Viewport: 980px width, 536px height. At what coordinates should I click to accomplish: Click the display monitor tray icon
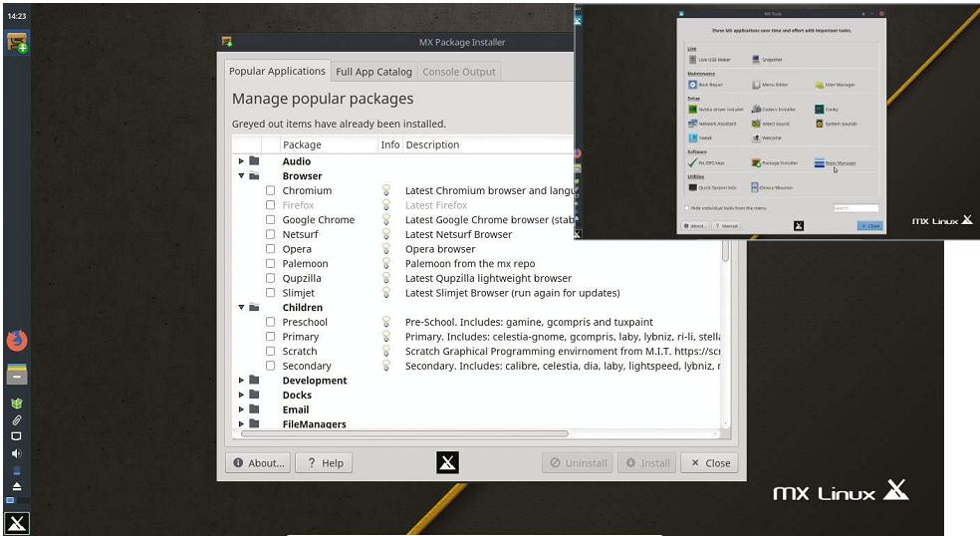[17, 436]
